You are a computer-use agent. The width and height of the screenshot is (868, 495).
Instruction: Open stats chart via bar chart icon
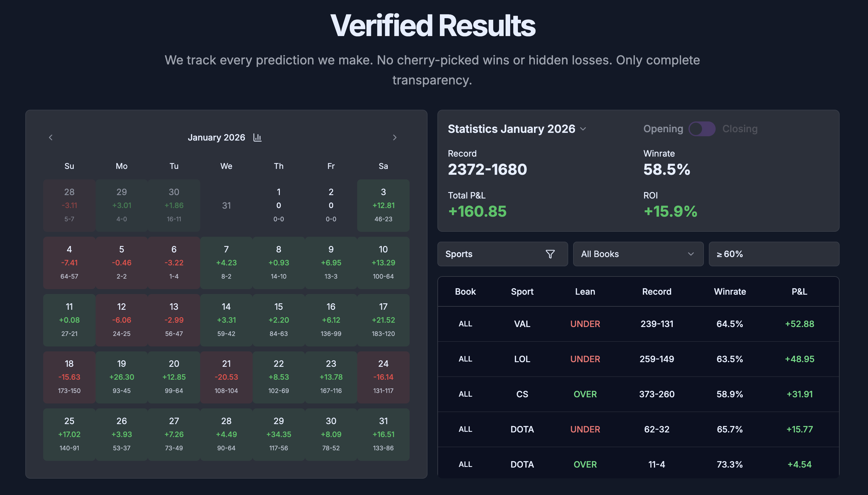[258, 137]
